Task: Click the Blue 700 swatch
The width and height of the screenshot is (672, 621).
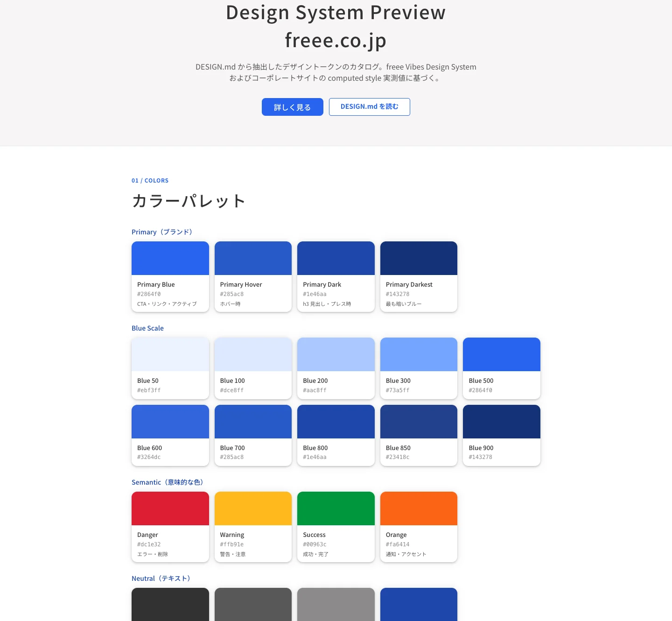Action: point(253,435)
